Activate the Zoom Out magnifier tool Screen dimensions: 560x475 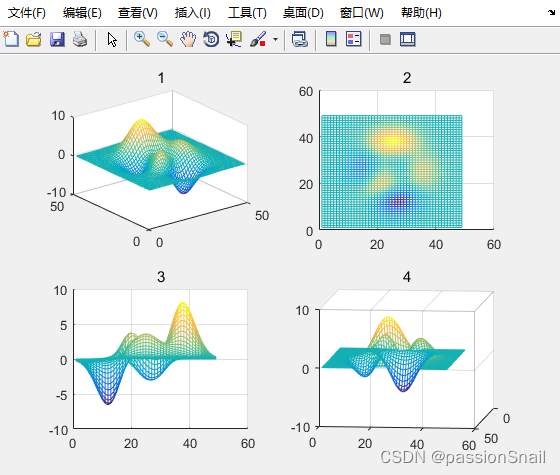pos(165,39)
